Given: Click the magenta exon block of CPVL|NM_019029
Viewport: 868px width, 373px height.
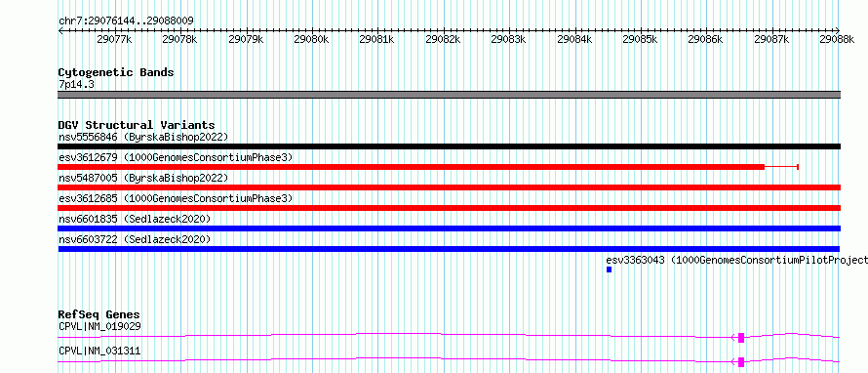Looking at the screenshot, I should [x=741, y=338].
